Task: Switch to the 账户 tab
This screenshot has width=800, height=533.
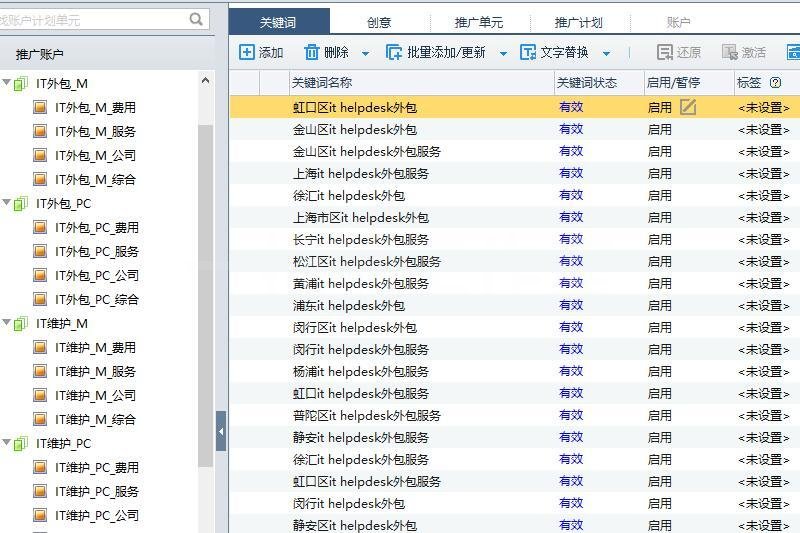Action: 679,22
